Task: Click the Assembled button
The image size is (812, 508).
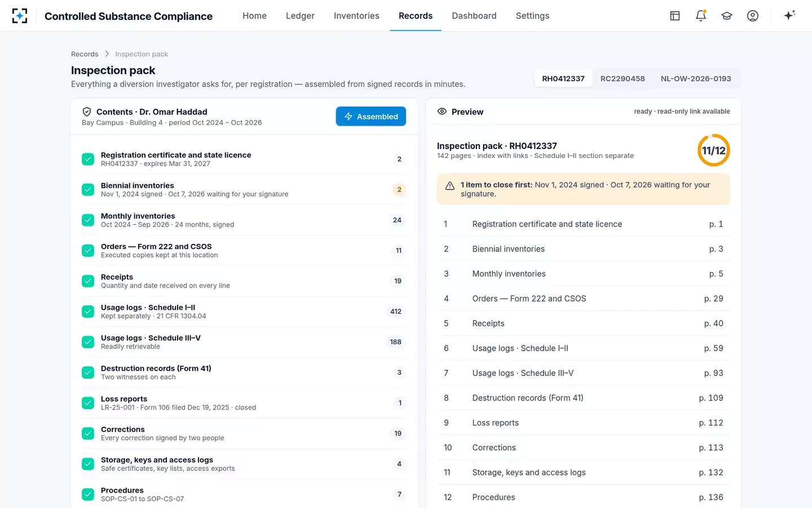Action: [x=371, y=116]
